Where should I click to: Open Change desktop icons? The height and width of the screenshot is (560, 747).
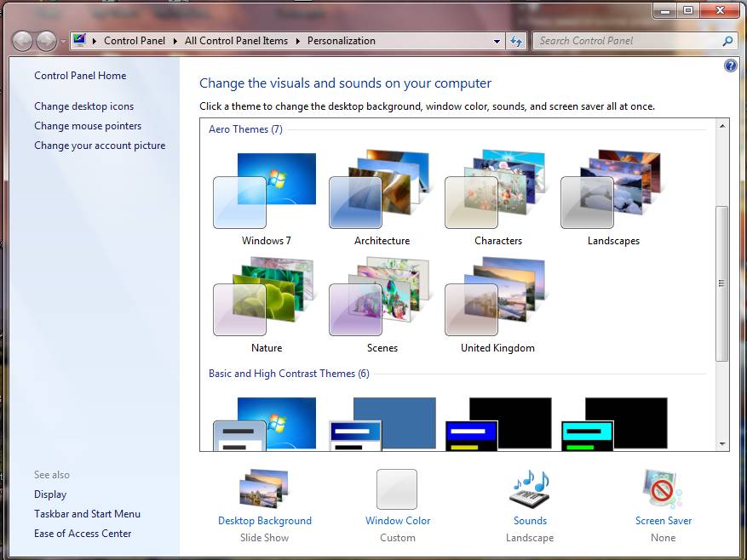click(83, 106)
